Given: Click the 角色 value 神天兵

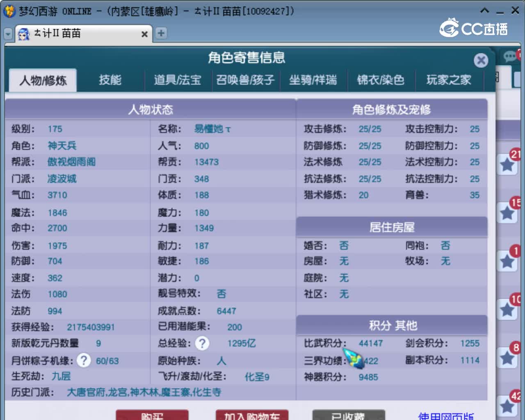Looking at the screenshot, I should (x=62, y=146).
